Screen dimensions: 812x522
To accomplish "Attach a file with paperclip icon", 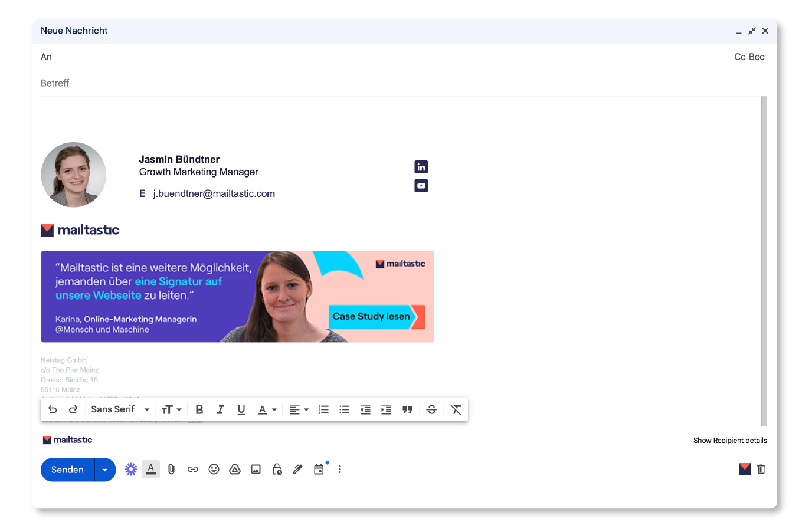I will tap(171, 470).
